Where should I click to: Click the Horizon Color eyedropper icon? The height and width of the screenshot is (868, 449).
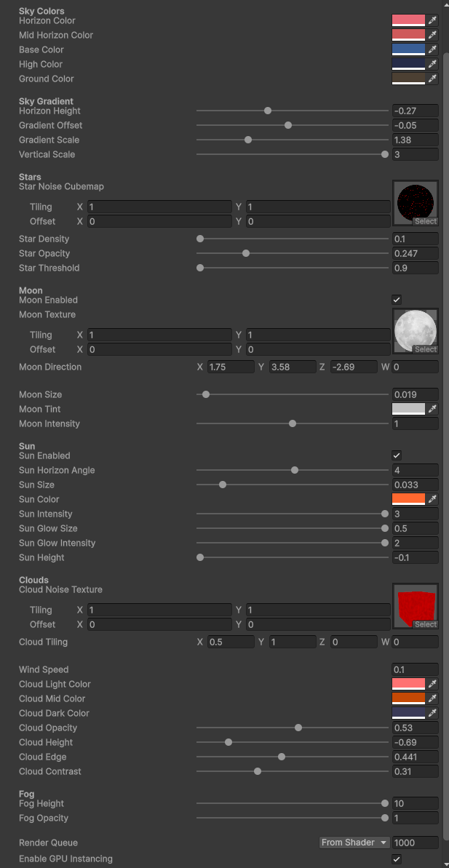click(x=432, y=20)
